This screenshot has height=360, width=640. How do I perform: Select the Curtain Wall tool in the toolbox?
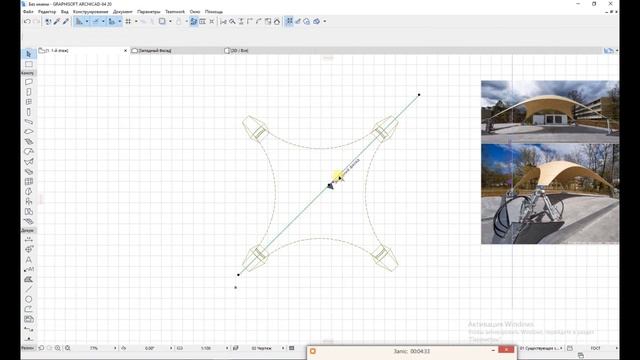coord(29,182)
